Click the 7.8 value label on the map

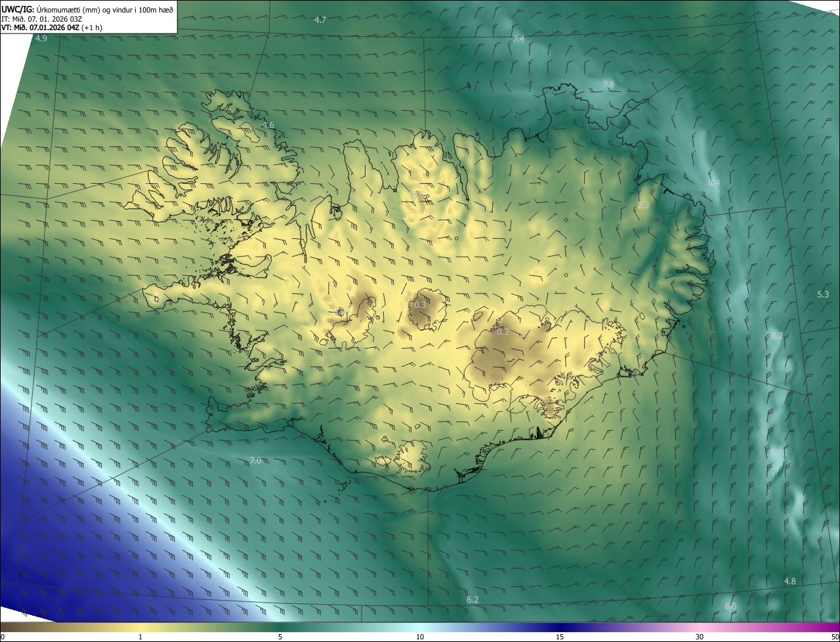(x=608, y=85)
